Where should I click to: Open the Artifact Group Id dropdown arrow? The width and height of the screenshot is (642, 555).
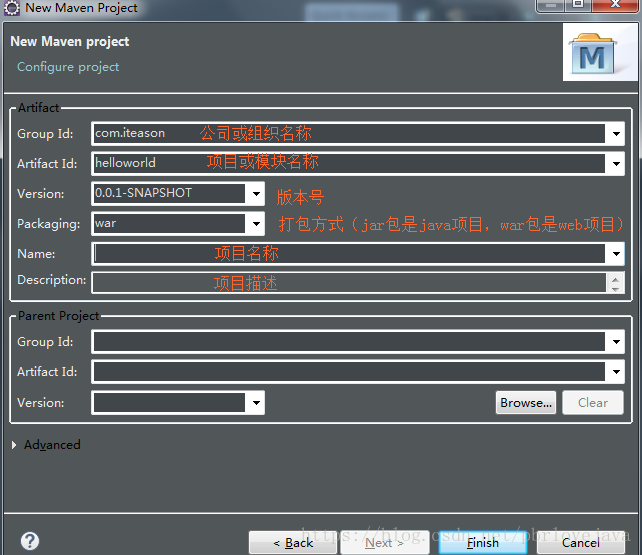tap(616, 133)
